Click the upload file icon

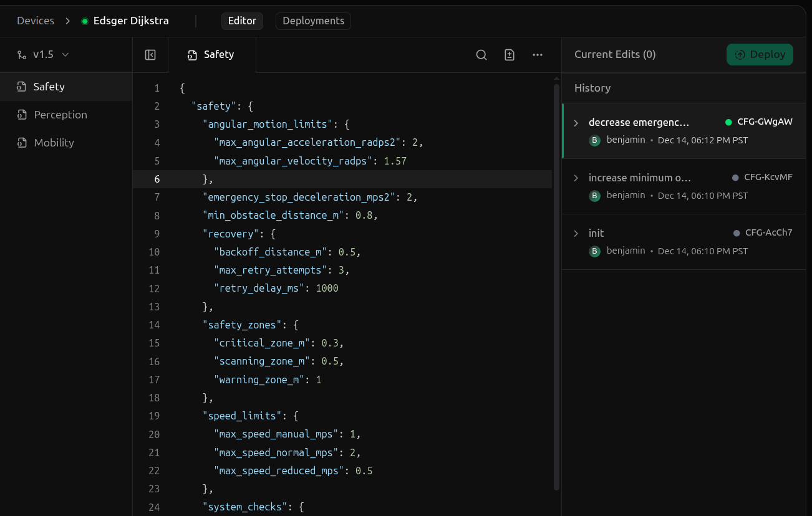510,55
